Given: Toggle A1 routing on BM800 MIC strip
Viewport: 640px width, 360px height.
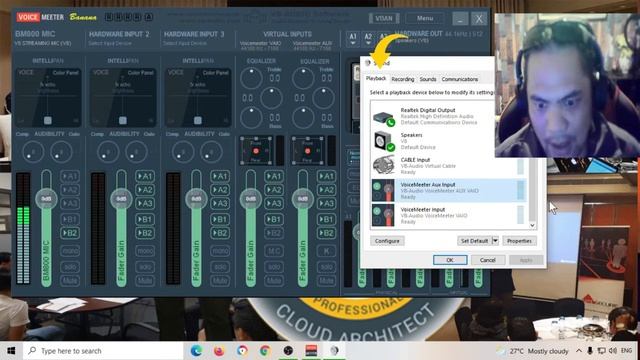Looking at the screenshot, I should [x=70, y=176].
